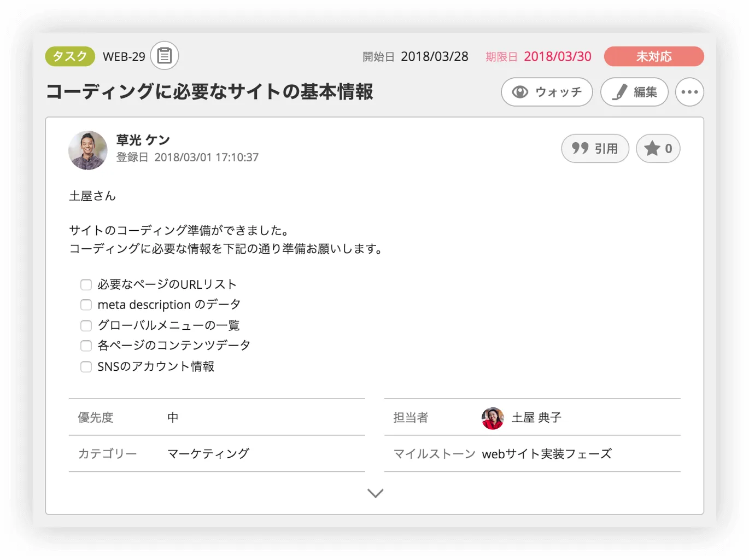This screenshot has width=749, height=560.
Task: Expand details with the bottom chevron
Action: tap(375, 493)
